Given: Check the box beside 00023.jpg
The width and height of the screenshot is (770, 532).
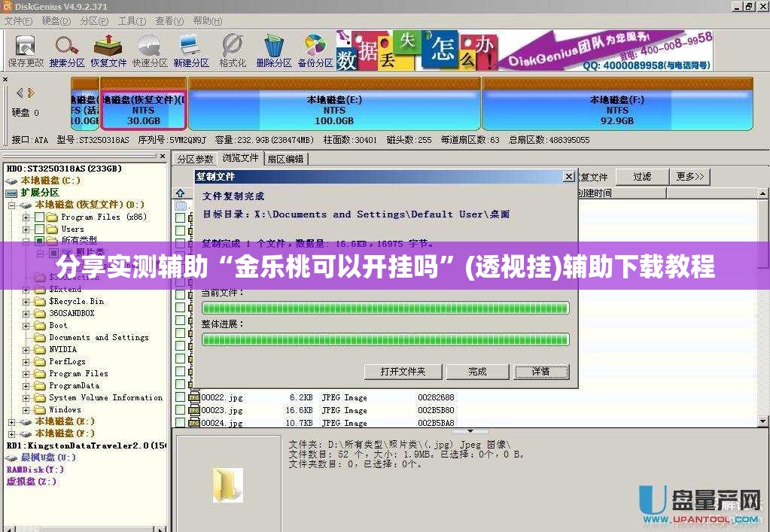Looking at the screenshot, I should pyautogui.click(x=180, y=410).
